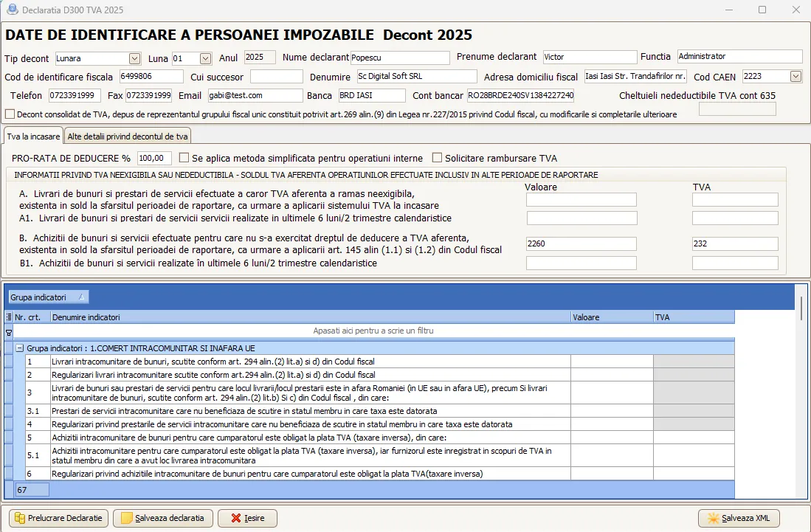Click the empty Cui succesor field

276,77
